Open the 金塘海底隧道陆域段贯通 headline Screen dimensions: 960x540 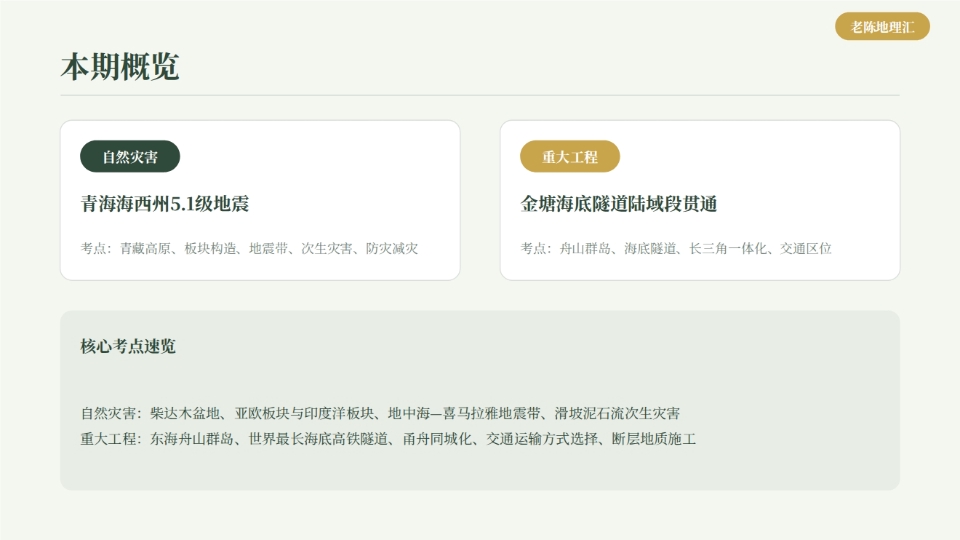(619, 204)
